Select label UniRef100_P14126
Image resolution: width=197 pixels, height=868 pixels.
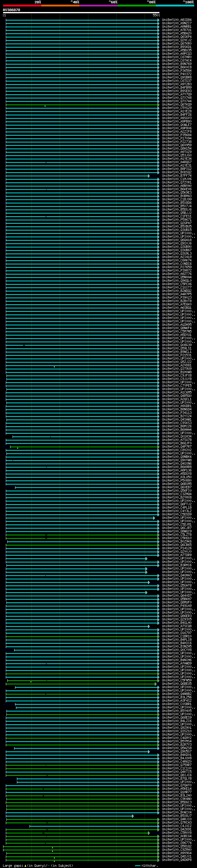point(176,548)
